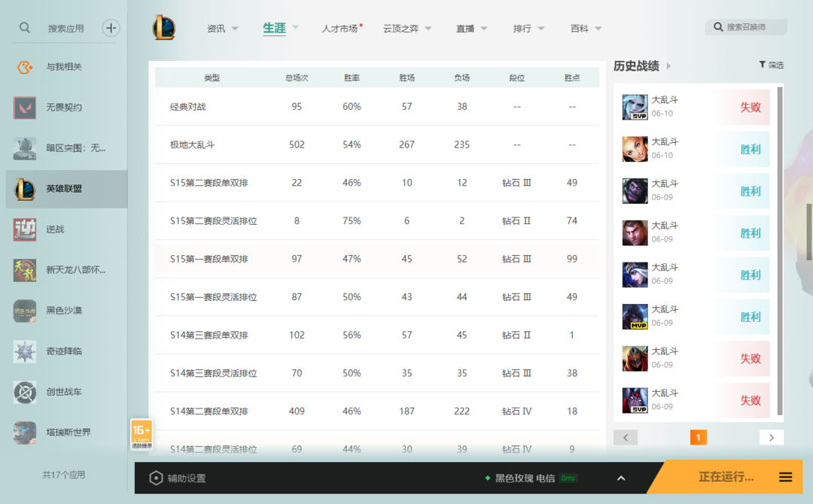
Task: Click the 段位 column header
Action: click(516, 77)
